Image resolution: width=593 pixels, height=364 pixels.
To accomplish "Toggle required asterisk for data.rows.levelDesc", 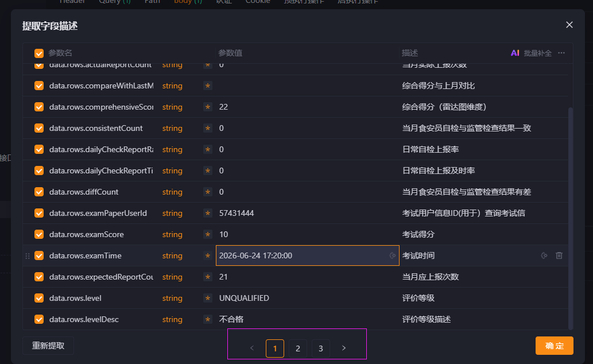I will pos(208,319).
